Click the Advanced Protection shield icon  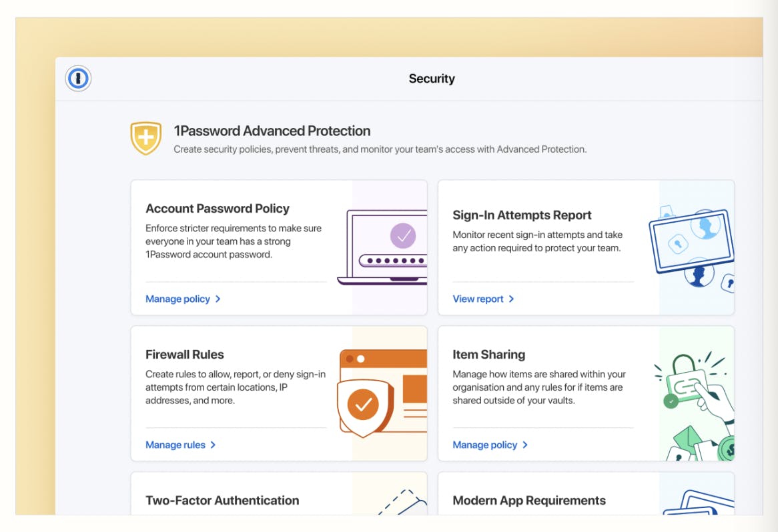click(x=145, y=138)
